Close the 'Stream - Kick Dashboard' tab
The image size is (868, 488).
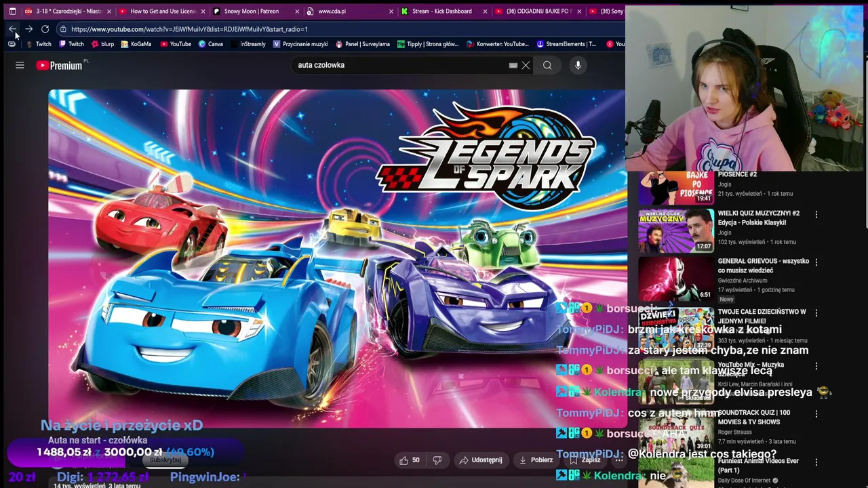tap(485, 12)
